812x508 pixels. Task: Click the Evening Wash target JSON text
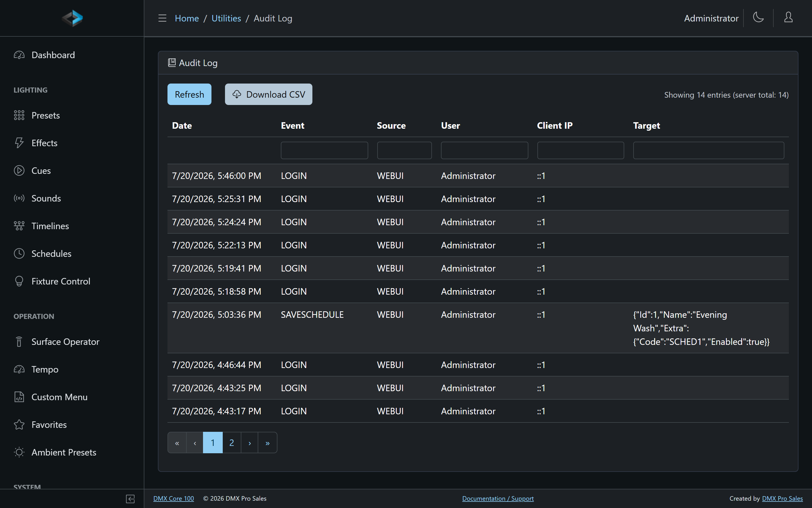701,328
